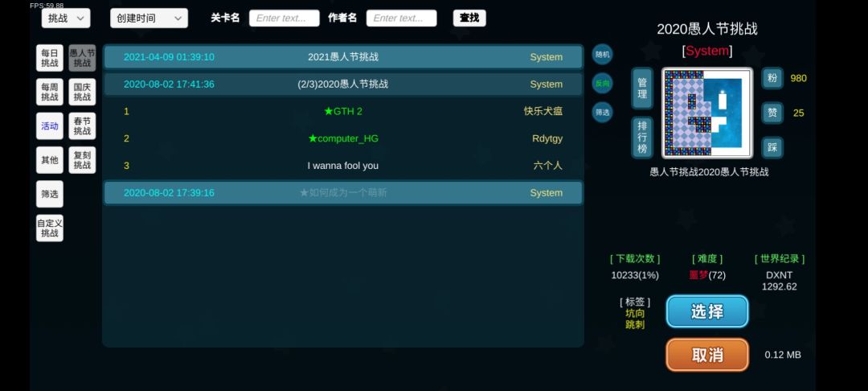Collapse the (2/3)2020愚人节挑战 row
Screen dimensions: 868x391
[x=343, y=84]
